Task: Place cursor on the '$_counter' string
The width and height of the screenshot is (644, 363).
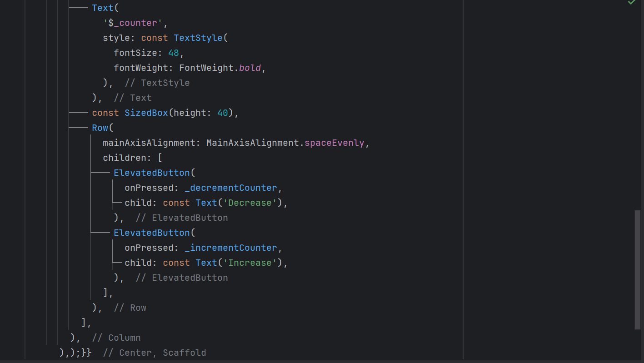Action: (x=133, y=23)
